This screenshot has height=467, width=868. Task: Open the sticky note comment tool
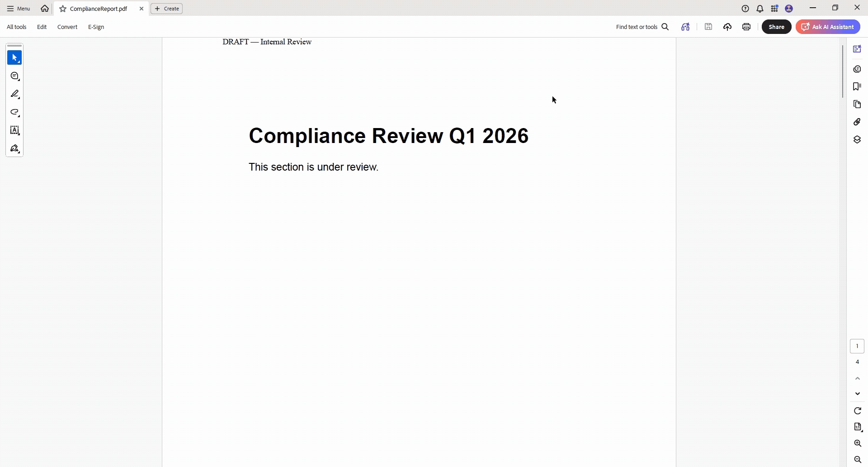pos(14,76)
